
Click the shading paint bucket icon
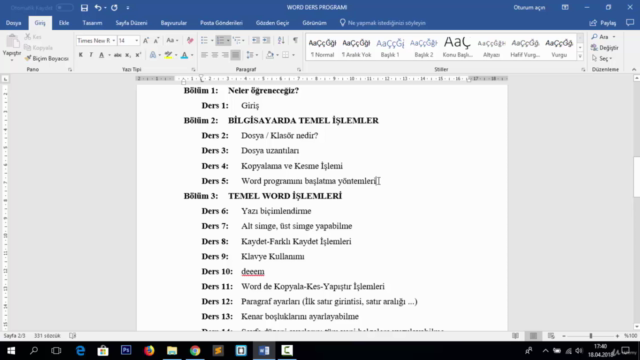click(270, 55)
